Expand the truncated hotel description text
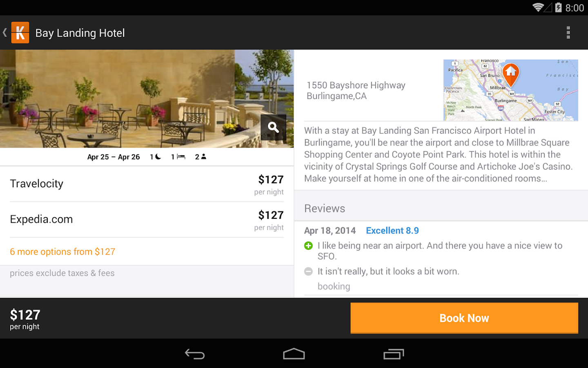The height and width of the screenshot is (368, 588). coord(439,155)
